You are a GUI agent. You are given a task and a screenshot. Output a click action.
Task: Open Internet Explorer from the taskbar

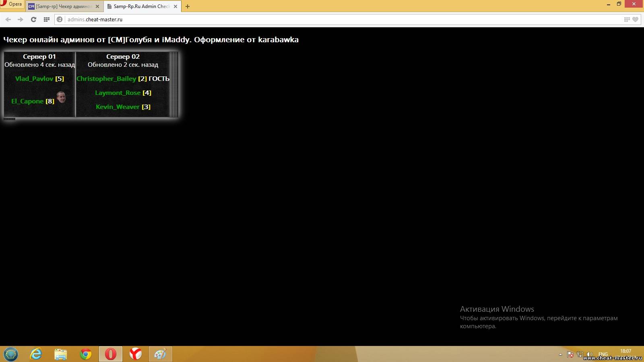pos(36,354)
